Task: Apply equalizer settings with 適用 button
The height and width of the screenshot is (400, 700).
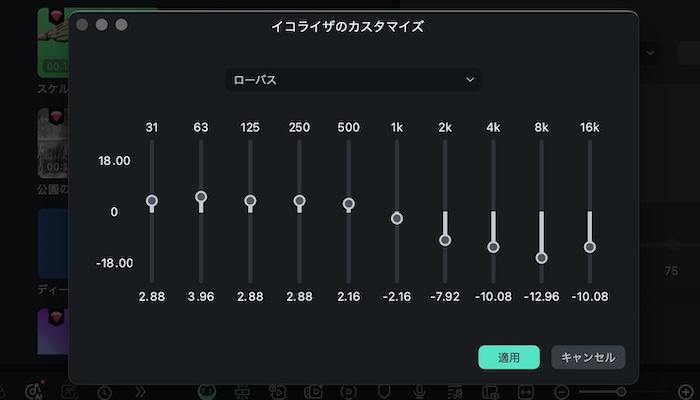Action: tap(509, 357)
